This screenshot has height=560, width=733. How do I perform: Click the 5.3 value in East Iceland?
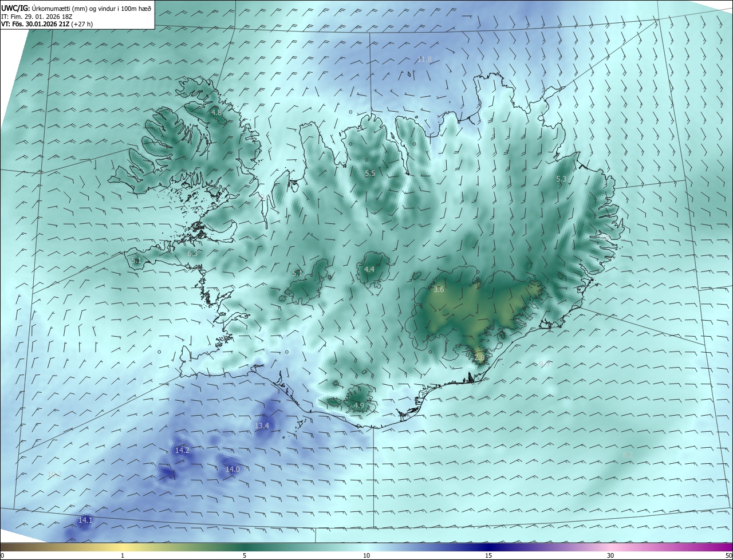tap(561, 179)
